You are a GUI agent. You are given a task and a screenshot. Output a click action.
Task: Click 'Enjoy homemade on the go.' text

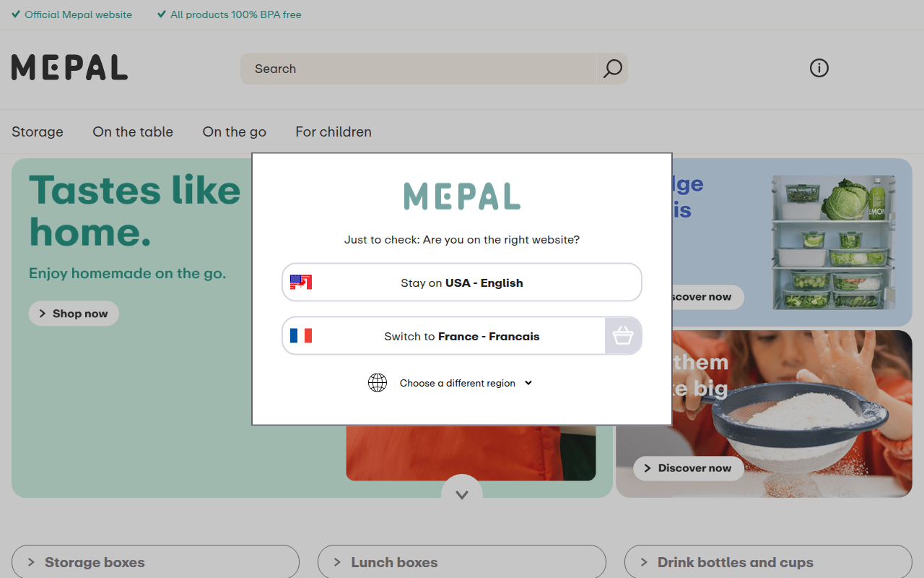pyautogui.click(x=127, y=273)
